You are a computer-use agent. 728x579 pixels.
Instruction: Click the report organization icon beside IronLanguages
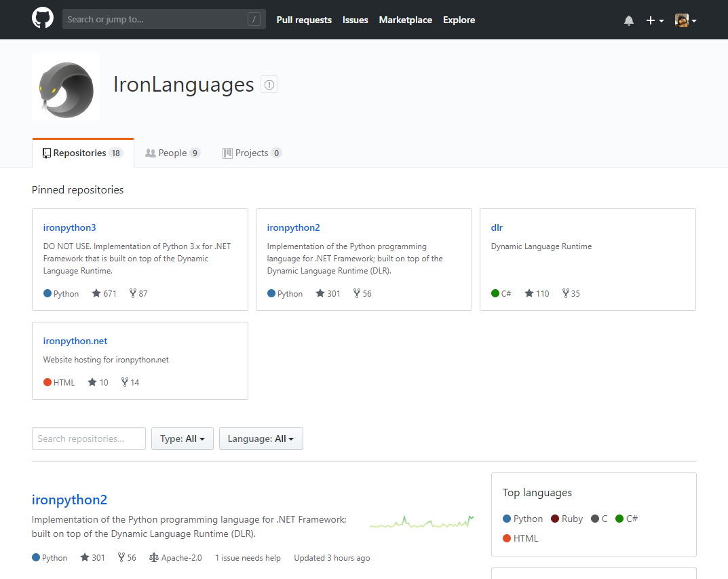(x=269, y=85)
